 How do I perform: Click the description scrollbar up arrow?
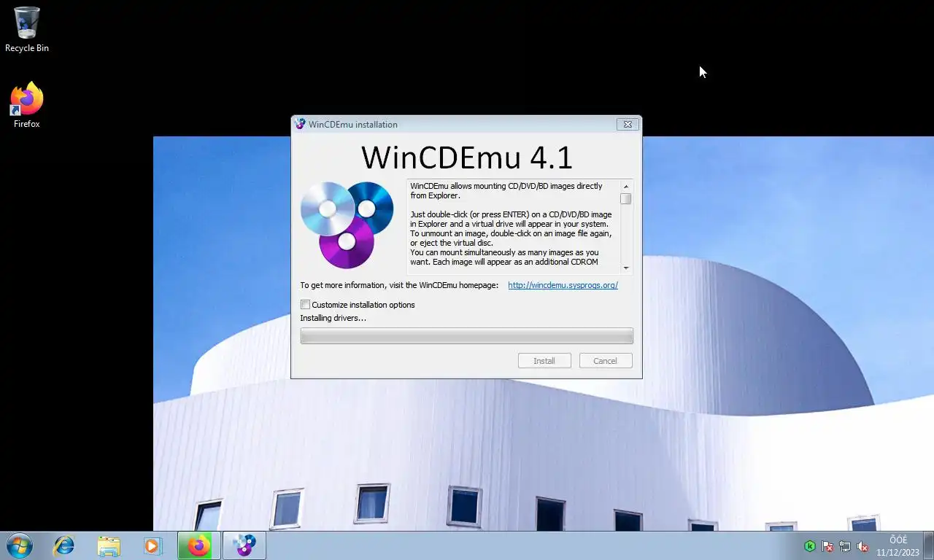pyautogui.click(x=625, y=187)
